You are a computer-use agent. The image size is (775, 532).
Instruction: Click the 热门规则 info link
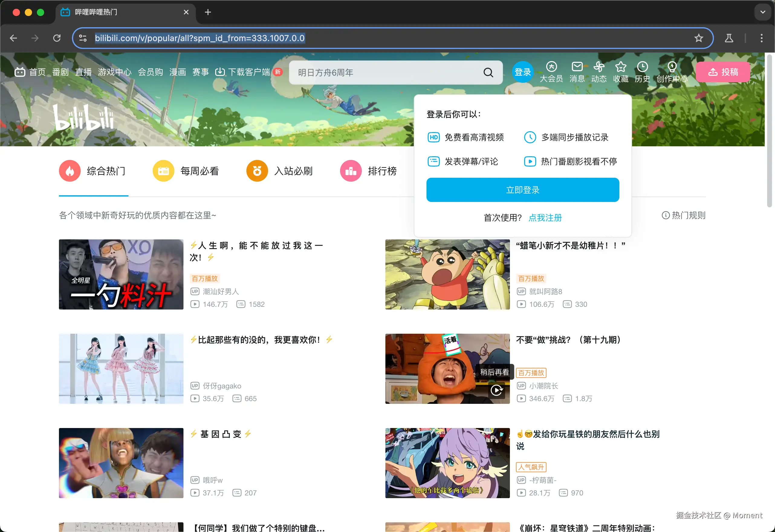point(683,215)
